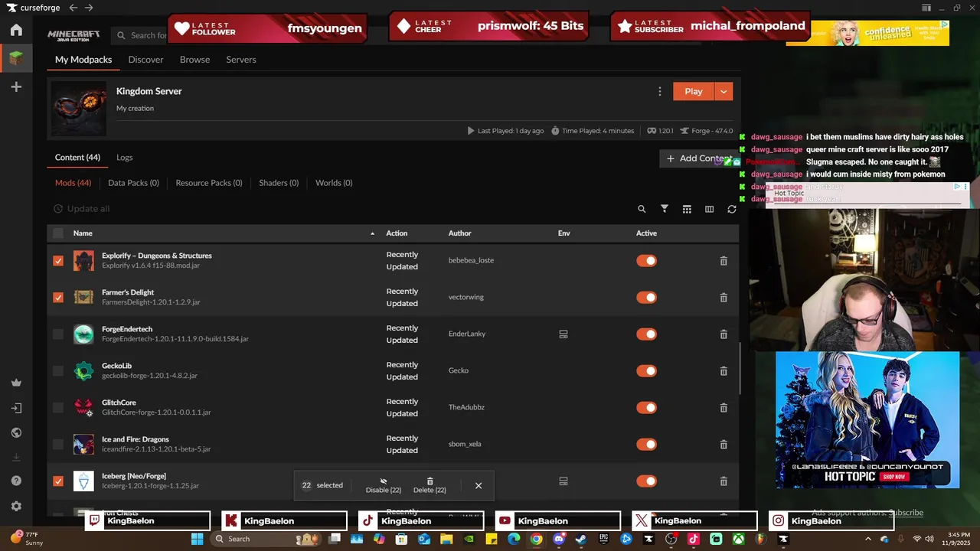Open the mod list search magnifier
The height and width of the screenshot is (551, 980).
[x=642, y=209]
